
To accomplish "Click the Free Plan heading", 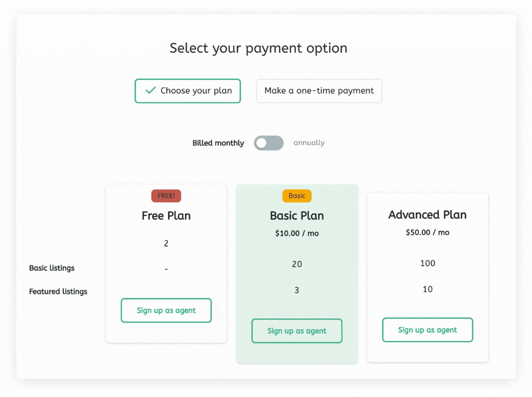I will click(x=166, y=216).
